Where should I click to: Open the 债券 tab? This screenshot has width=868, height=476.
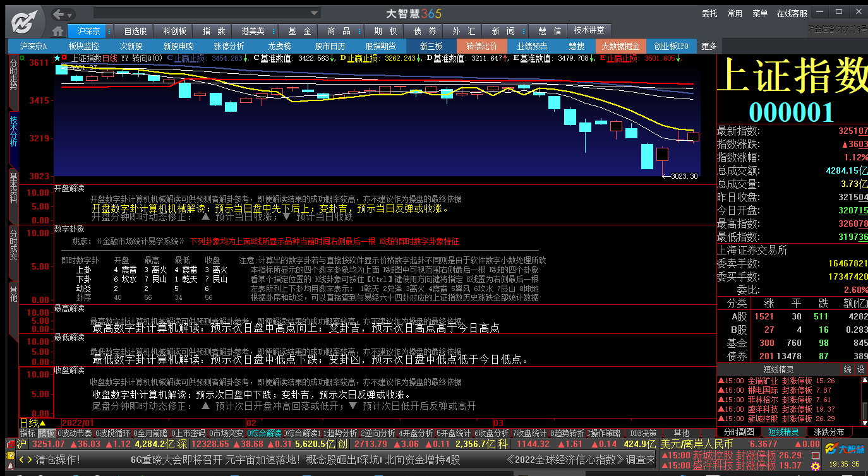coord(425,31)
